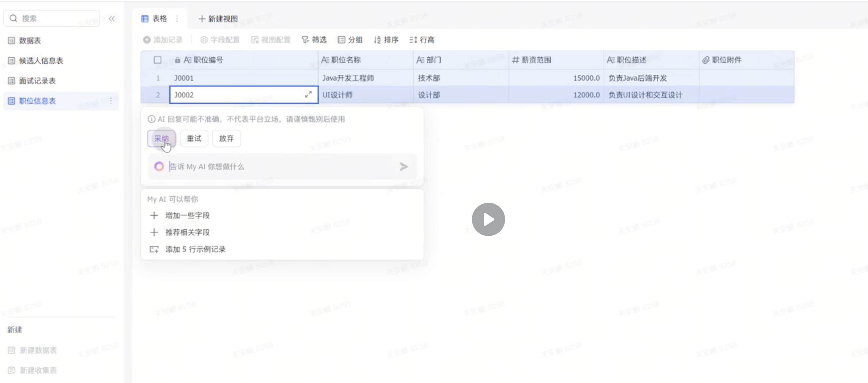Focus the 告诉 My AI 你想做什么 input
This screenshot has width=868, height=383.
click(283, 167)
